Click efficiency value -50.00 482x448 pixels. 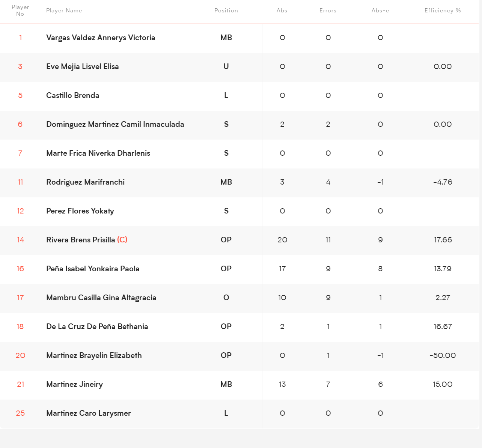443,355
